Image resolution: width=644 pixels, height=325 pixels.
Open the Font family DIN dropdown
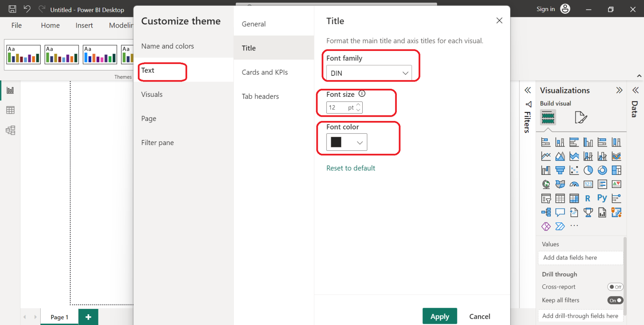[x=369, y=73]
